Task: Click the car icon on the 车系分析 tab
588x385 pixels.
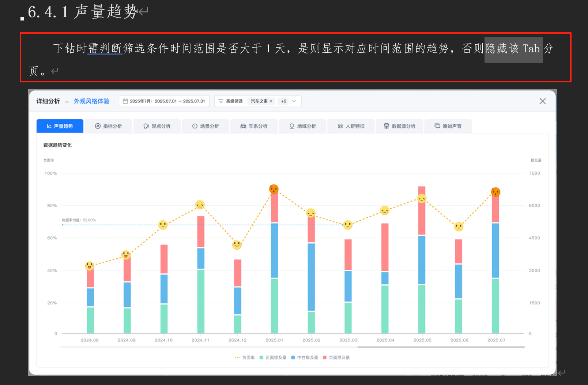Action: [243, 126]
